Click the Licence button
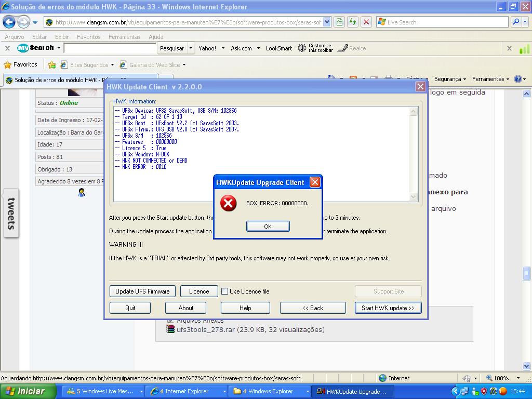This screenshot has width=532, height=399. pos(199,291)
